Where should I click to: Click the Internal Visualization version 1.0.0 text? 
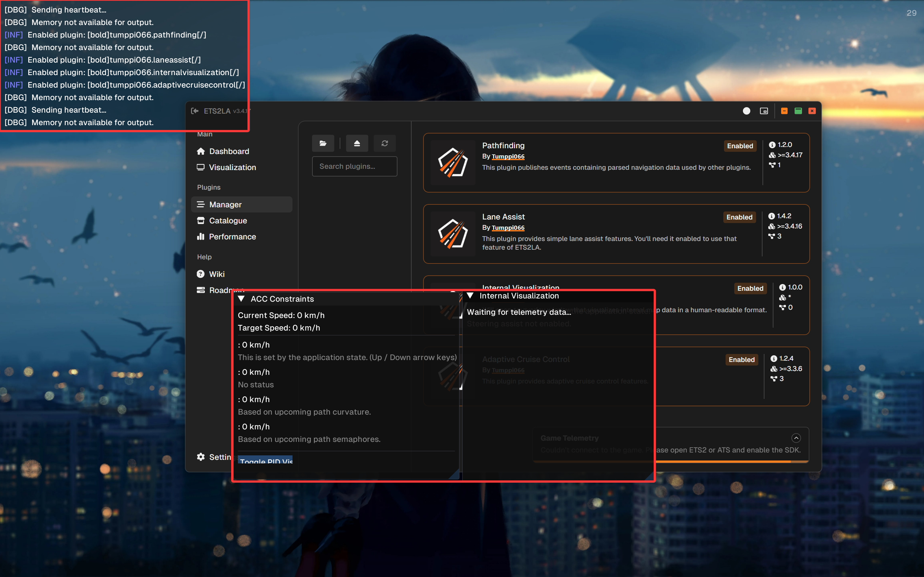(795, 287)
